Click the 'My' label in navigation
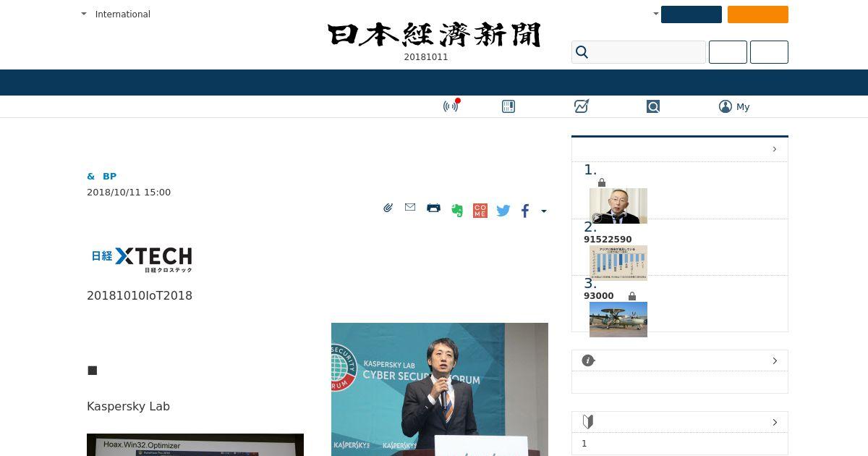 pos(743,106)
